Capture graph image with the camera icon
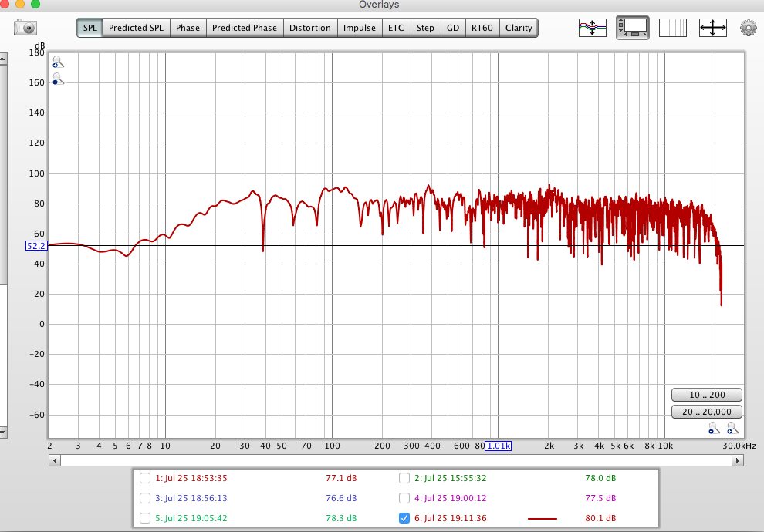This screenshot has width=764, height=532. point(25,28)
